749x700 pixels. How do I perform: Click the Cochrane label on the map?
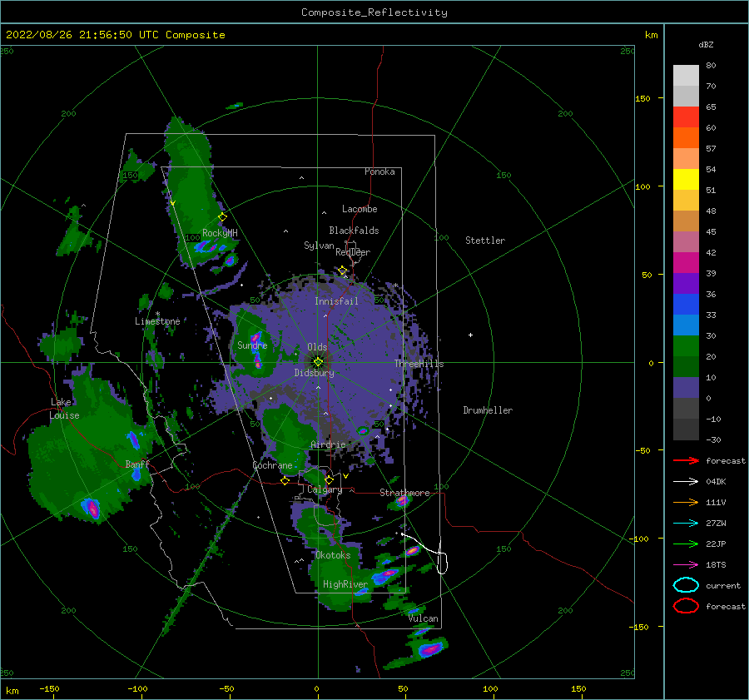coord(272,465)
